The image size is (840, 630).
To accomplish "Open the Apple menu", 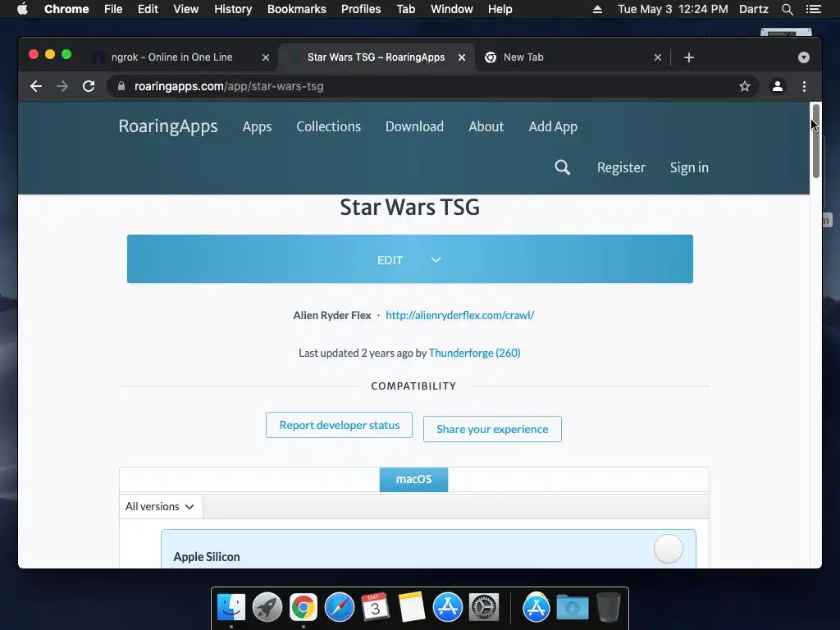I will tap(22, 9).
